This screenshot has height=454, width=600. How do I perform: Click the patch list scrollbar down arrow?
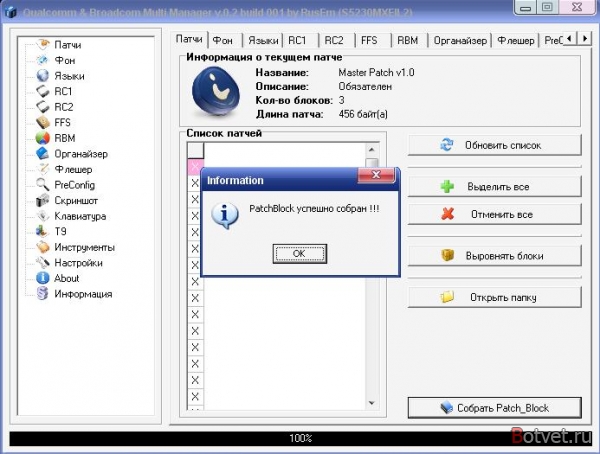pos(372,403)
